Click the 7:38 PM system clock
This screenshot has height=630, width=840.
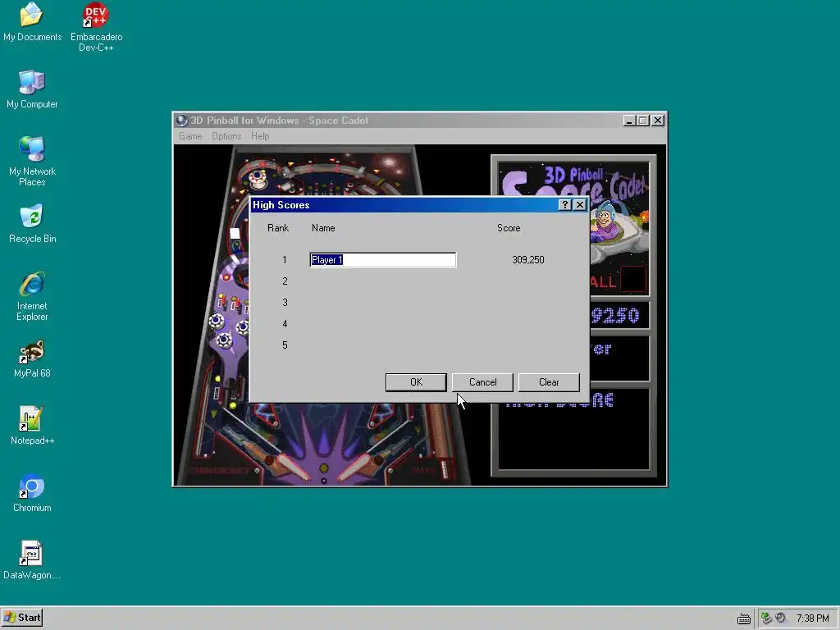pos(812,619)
